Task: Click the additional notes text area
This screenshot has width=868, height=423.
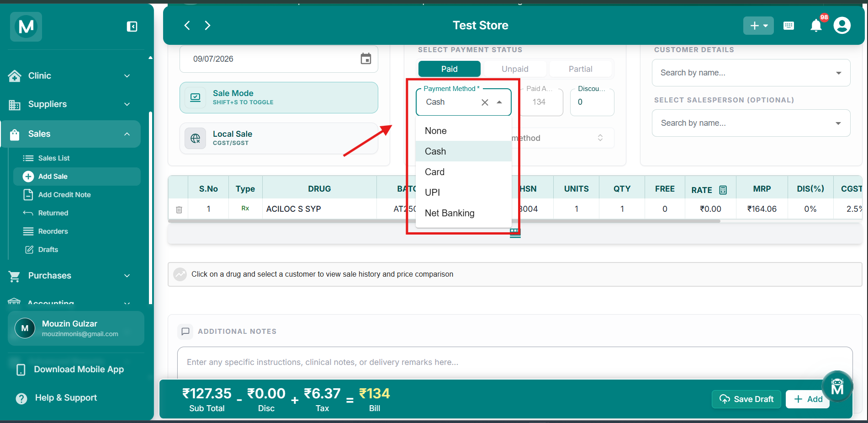Action: (x=515, y=363)
